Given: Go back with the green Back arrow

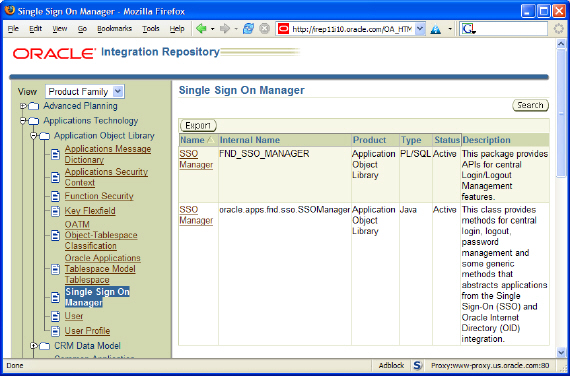Looking at the screenshot, I should [x=201, y=28].
